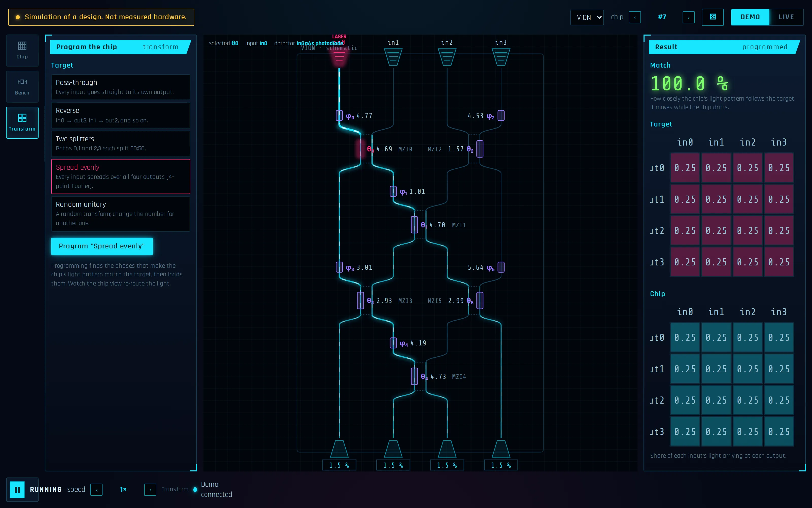Viewport: 812px width, 508px height.
Task: Click Program "Spread evenly" button
Action: [102, 246]
